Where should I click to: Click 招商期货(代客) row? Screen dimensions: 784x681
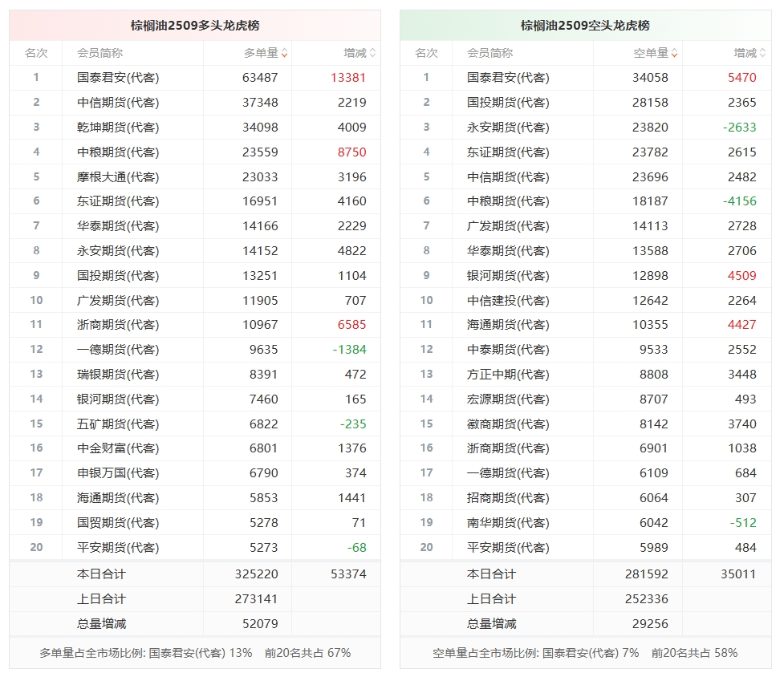coord(586,497)
